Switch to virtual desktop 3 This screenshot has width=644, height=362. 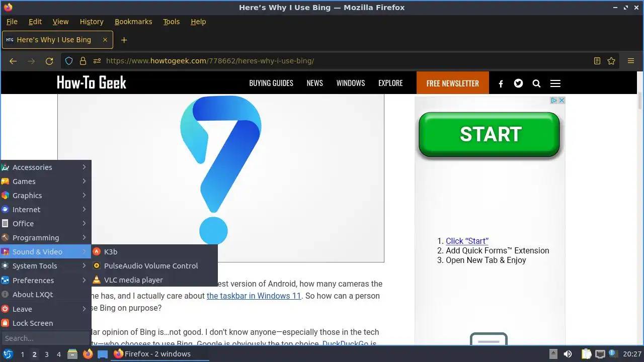(x=46, y=354)
